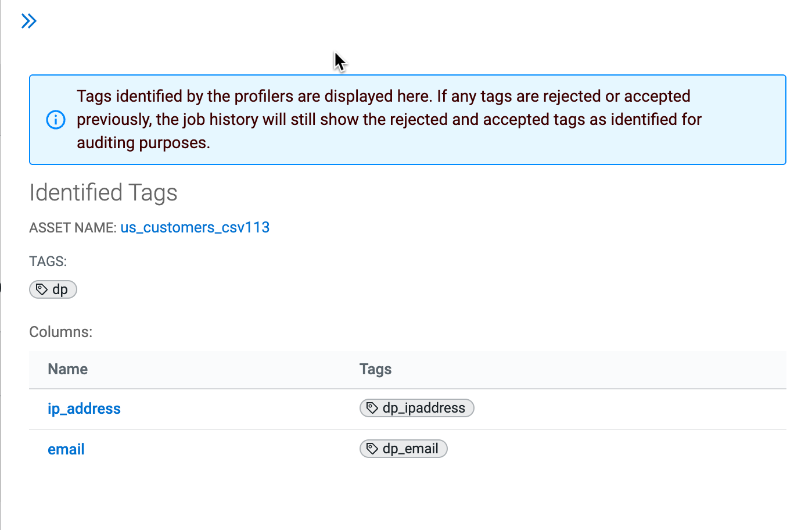Image resolution: width=812 pixels, height=530 pixels.
Task: Click the info icon in the blue banner
Action: click(x=56, y=120)
